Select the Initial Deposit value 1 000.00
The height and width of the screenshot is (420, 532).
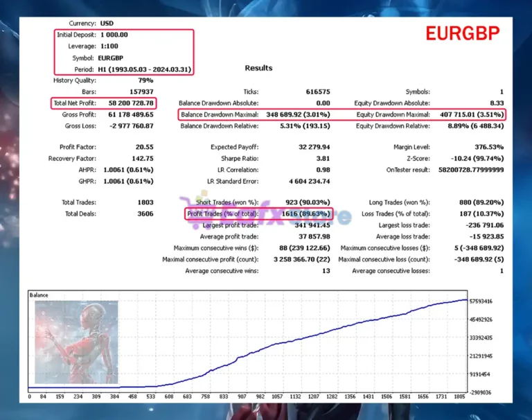(x=114, y=35)
